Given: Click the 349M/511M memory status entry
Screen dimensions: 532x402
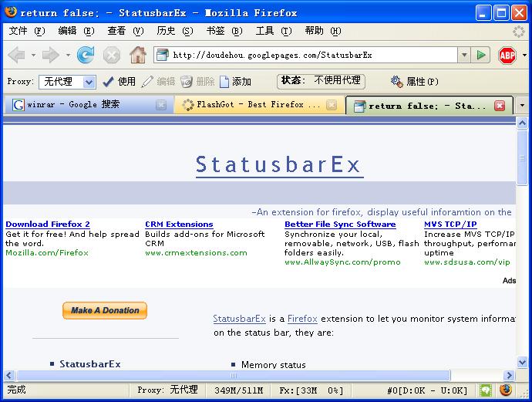Looking at the screenshot, I should (x=238, y=390).
